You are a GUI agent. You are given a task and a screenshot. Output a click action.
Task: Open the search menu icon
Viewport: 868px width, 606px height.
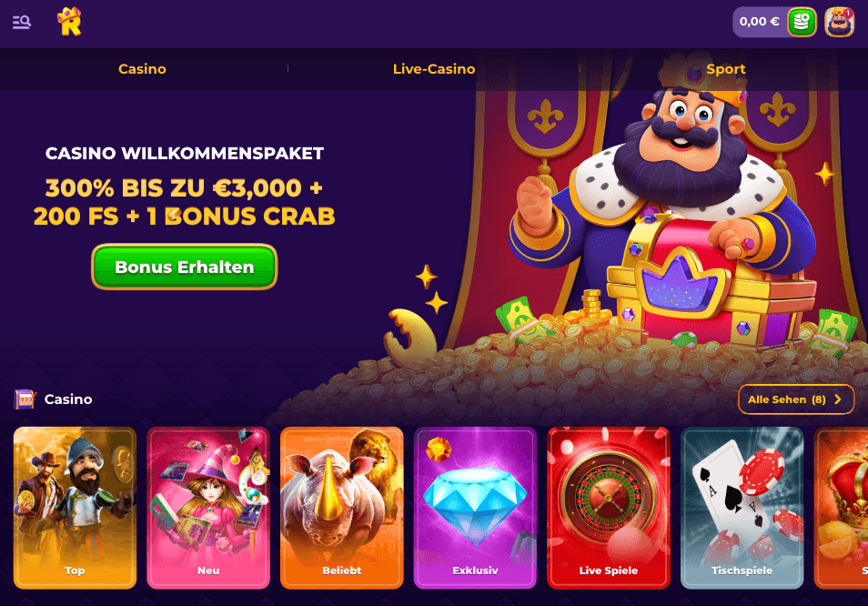coord(22,22)
